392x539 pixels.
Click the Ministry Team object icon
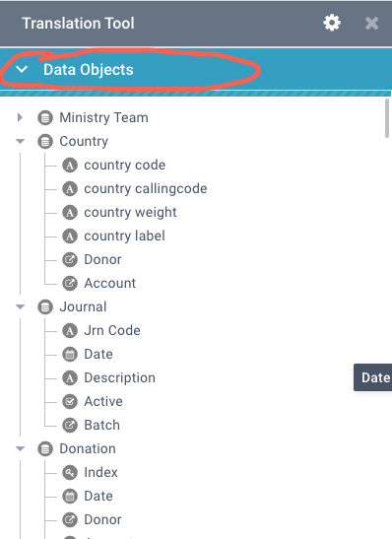(x=45, y=118)
